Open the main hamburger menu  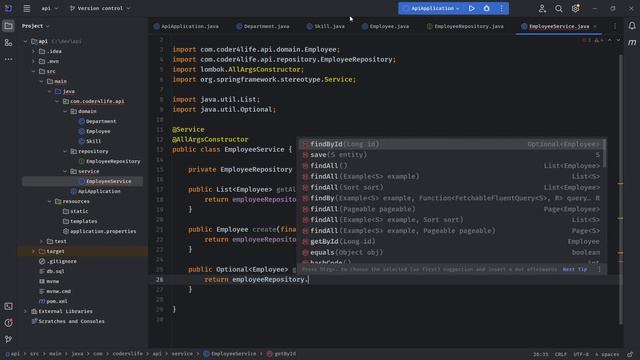(x=27, y=8)
